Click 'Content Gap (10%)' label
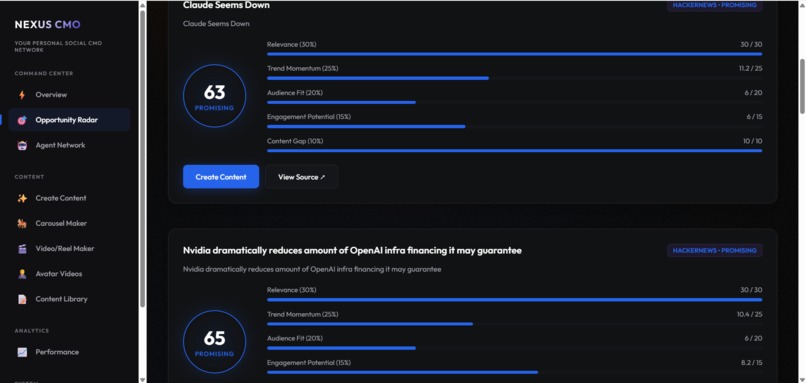This screenshot has width=806, height=383. coord(295,141)
